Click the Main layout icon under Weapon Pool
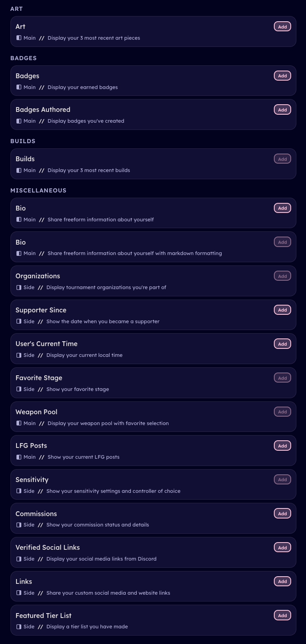Image resolution: width=306 pixels, height=644 pixels. (19, 423)
